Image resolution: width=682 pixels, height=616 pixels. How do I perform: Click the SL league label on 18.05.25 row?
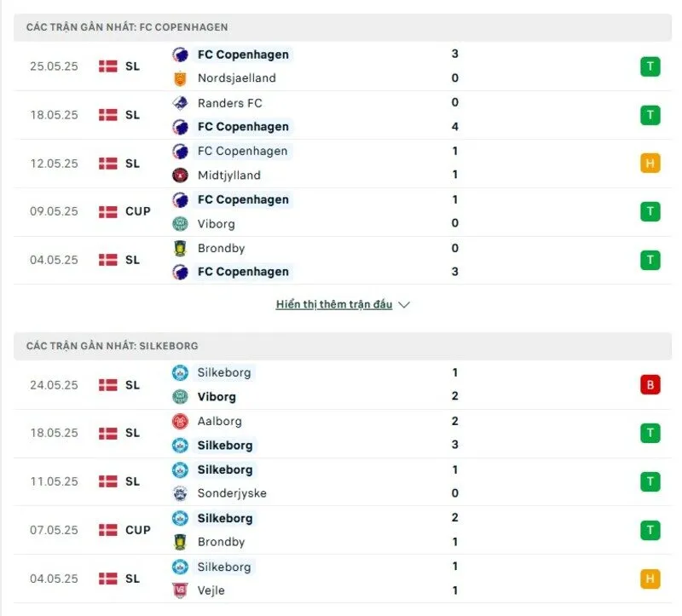click(133, 114)
